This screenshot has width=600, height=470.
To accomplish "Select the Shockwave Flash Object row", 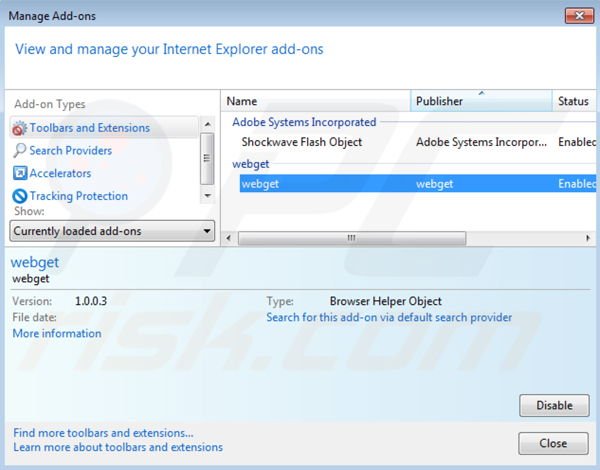I will tap(417, 142).
